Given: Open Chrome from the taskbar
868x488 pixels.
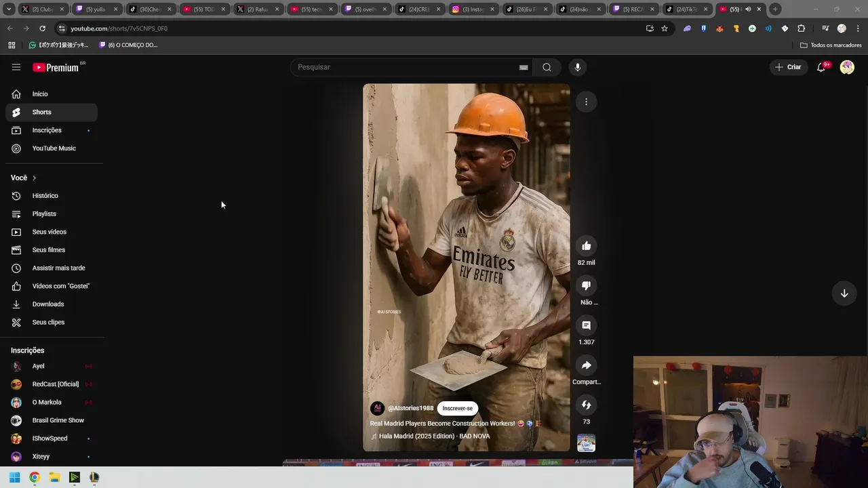Looking at the screenshot, I should click(x=35, y=477).
